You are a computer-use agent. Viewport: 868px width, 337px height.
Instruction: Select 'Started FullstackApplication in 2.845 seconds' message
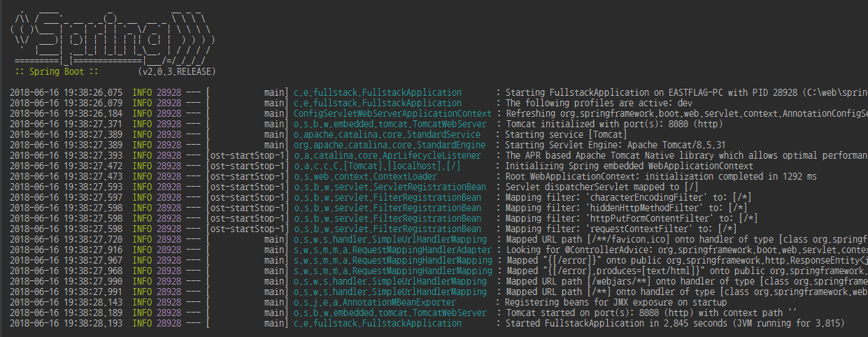(x=675, y=324)
